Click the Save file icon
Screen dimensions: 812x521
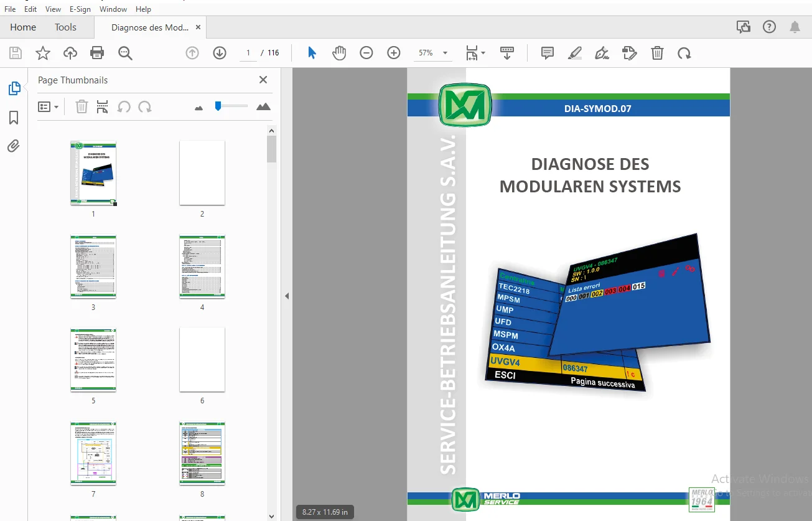[15, 54]
